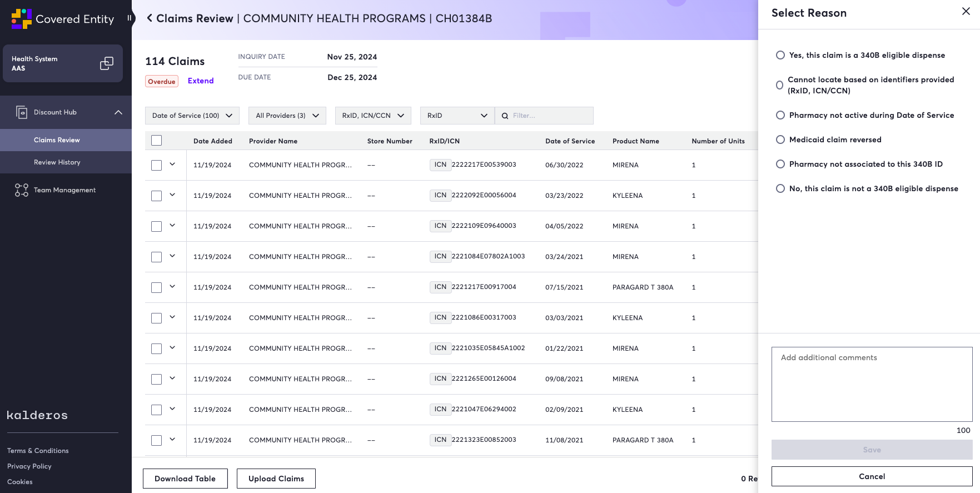Screen dimensions: 980x493
Task: Open Terms & Conditions link
Action: [x=38, y=451]
